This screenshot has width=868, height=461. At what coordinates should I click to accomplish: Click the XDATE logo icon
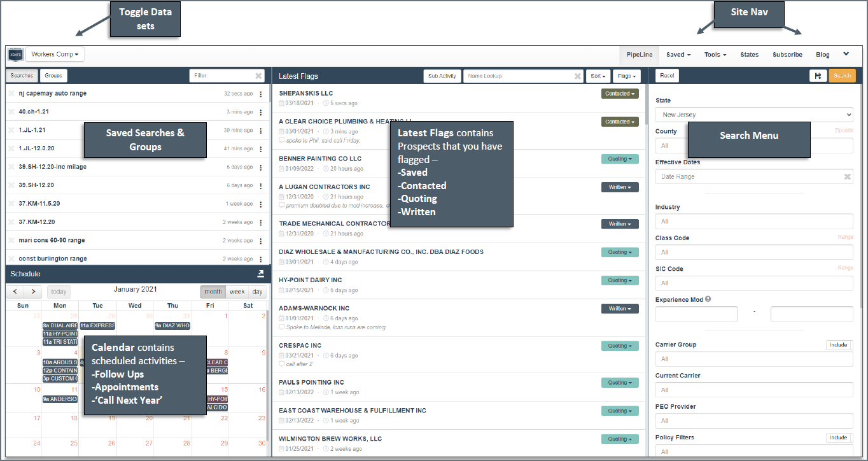coord(15,55)
